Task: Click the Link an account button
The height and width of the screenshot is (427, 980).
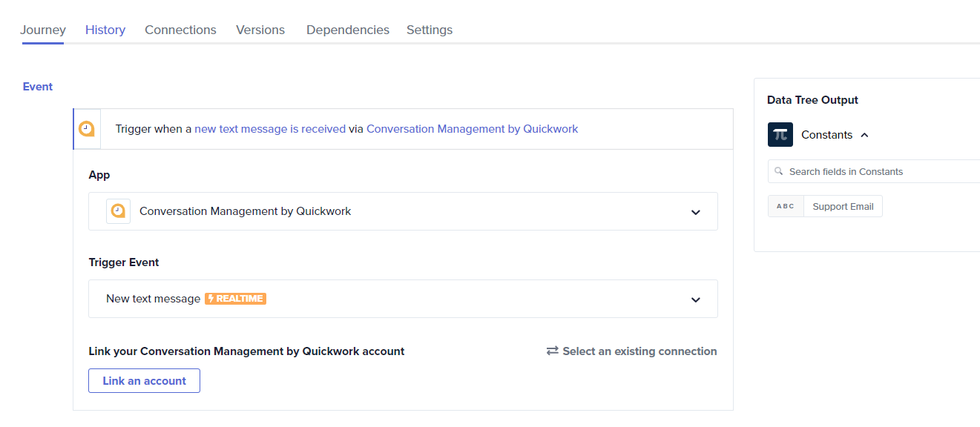Action: [x=144, y=380]
